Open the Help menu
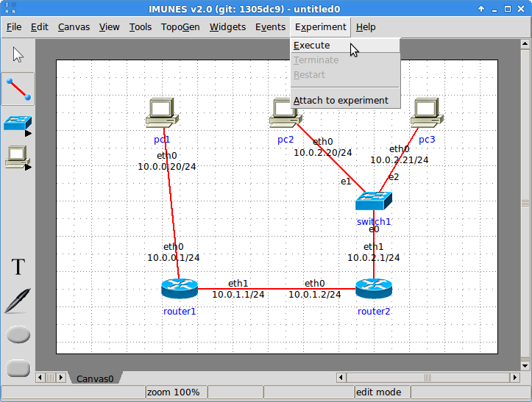 (366, 27)
